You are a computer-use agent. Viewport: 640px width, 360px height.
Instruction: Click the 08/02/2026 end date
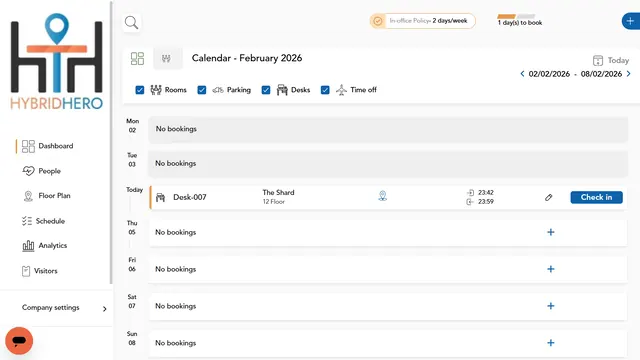click(601, 74)
